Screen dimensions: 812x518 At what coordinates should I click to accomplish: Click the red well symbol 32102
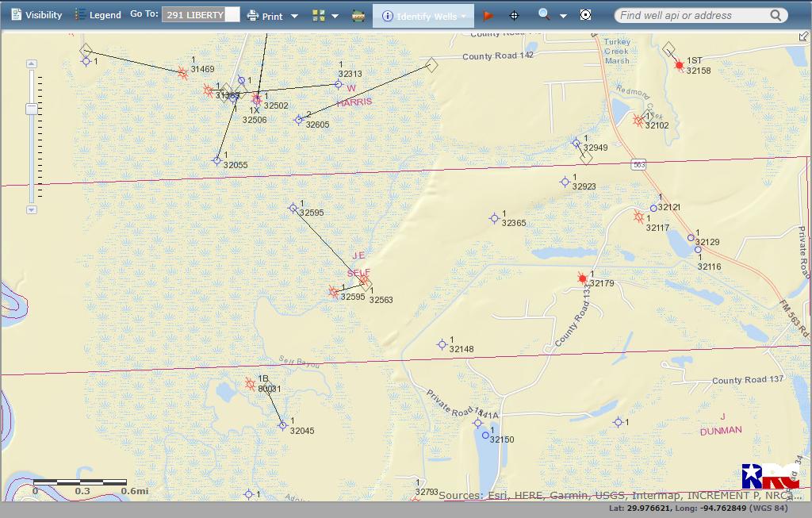tap(638, 121)
